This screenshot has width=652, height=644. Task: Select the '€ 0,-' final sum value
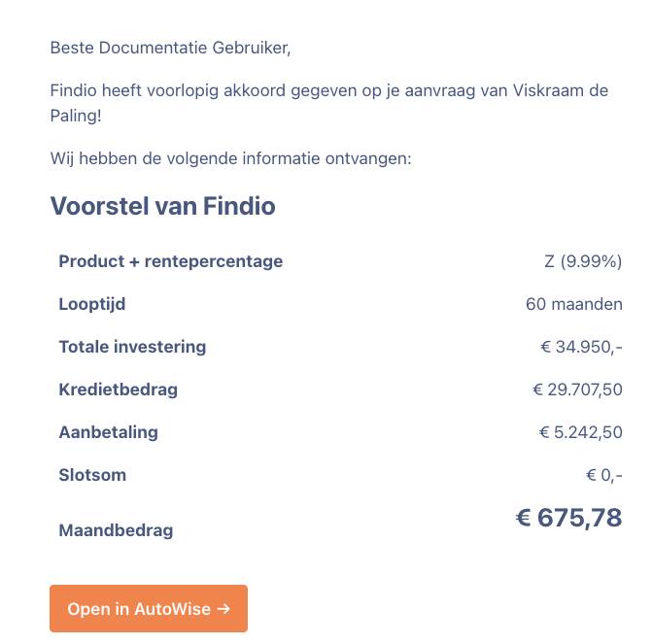click(x=603, y=475)
